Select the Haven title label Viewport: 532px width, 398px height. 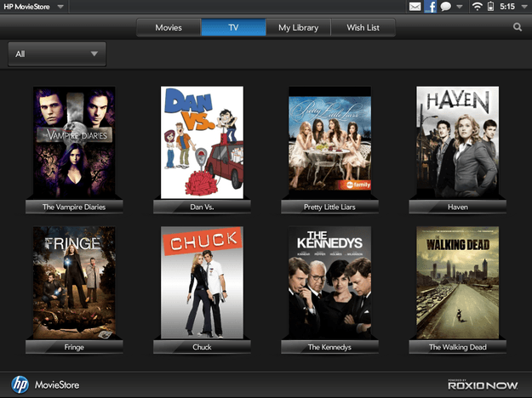(x=458, y=207)
